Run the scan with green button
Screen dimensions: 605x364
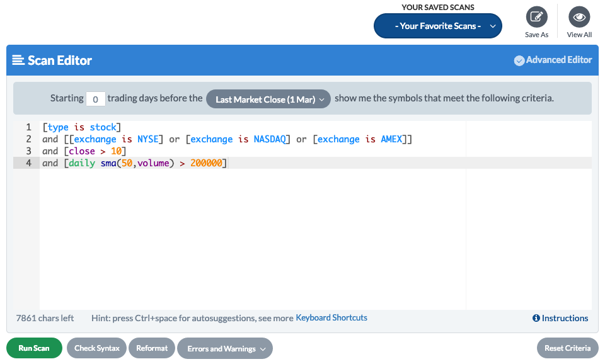point(34,348)
